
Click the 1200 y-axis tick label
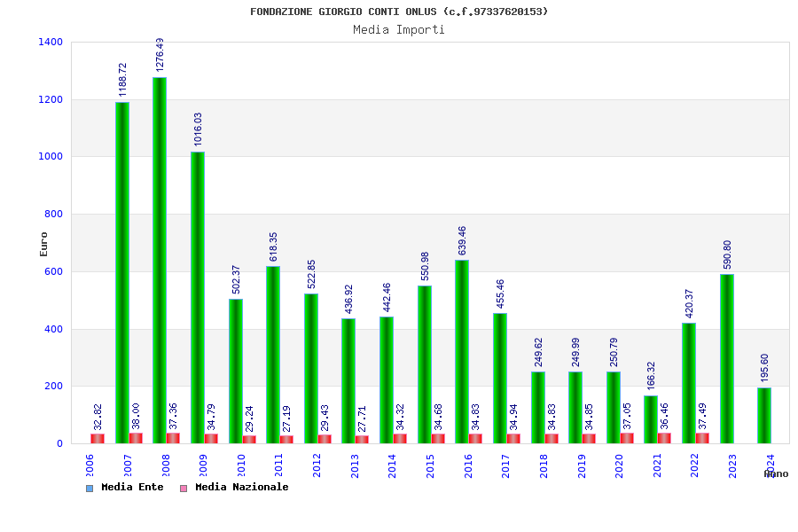pyautogui.click(x=51, y=99)
